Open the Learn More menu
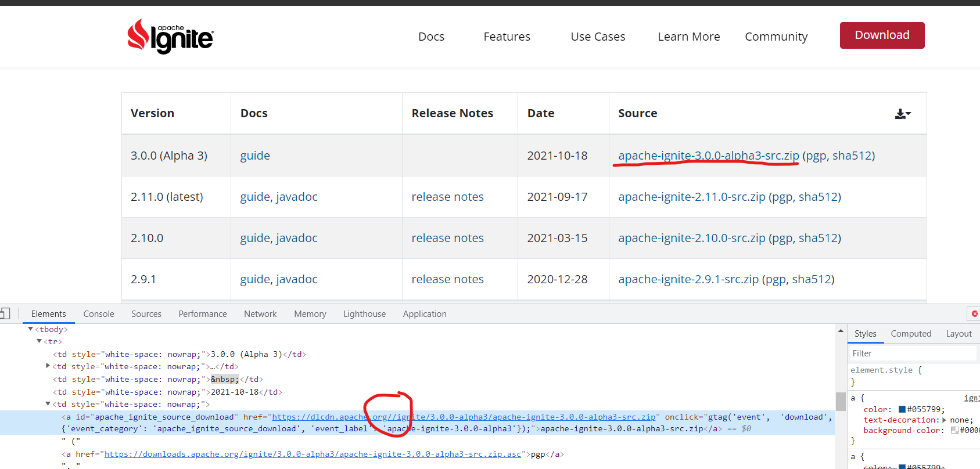Screen dimensions: 980x469 point(689,37)
